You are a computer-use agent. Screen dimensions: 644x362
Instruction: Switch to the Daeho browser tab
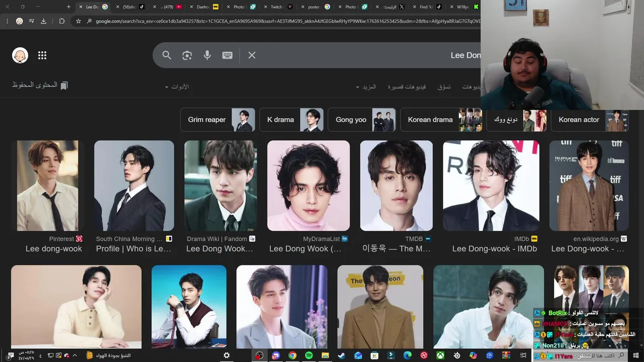tap(204, 7)
